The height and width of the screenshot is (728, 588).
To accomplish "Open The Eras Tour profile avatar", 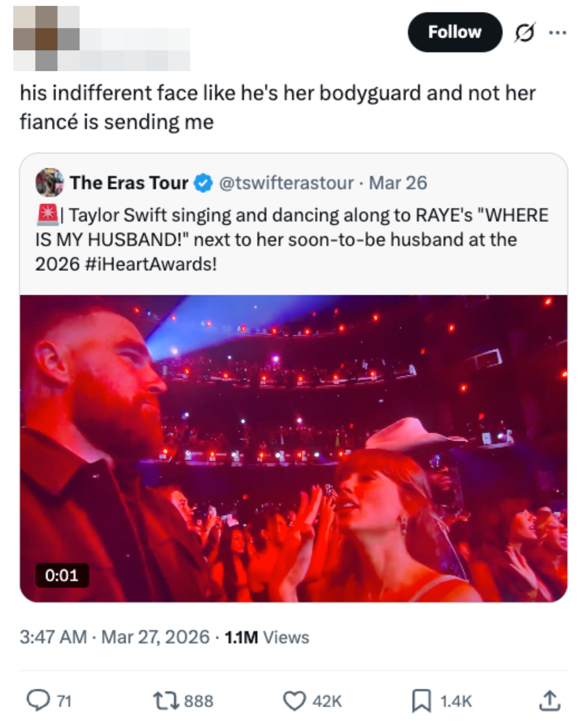I will 50,183.
